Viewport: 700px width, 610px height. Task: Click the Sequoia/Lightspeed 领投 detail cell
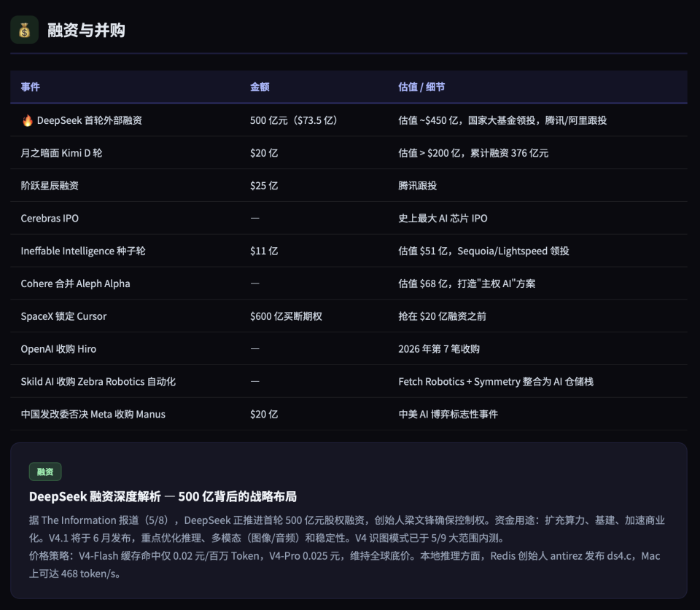pyautogui.click(x=483, y=251)
